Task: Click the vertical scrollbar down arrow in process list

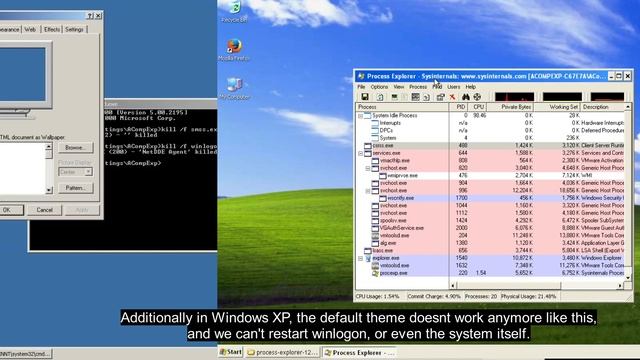Action: point(628,278)
